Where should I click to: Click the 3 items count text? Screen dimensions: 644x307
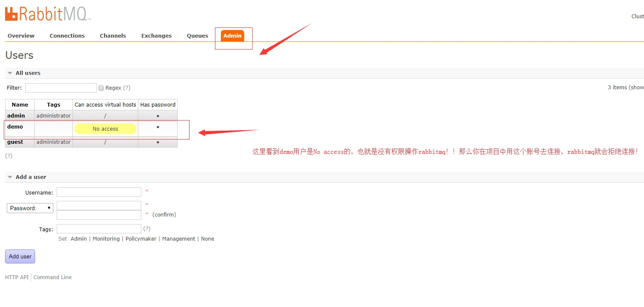tap(626, 88)
